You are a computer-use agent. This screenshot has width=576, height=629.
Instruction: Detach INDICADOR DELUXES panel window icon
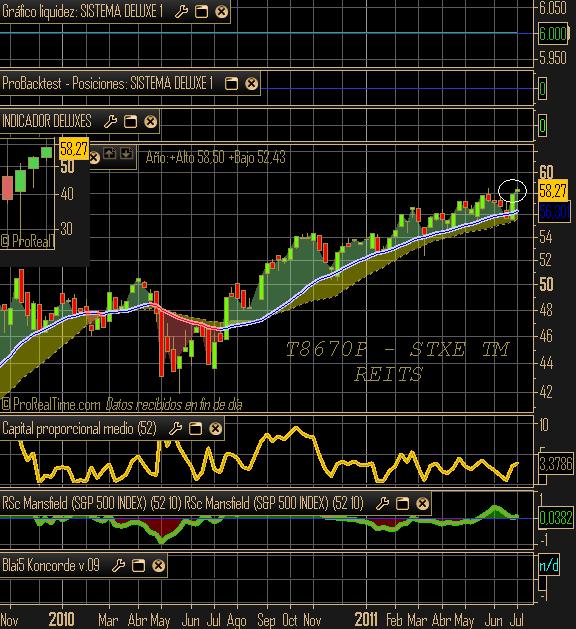click(130, 121)
